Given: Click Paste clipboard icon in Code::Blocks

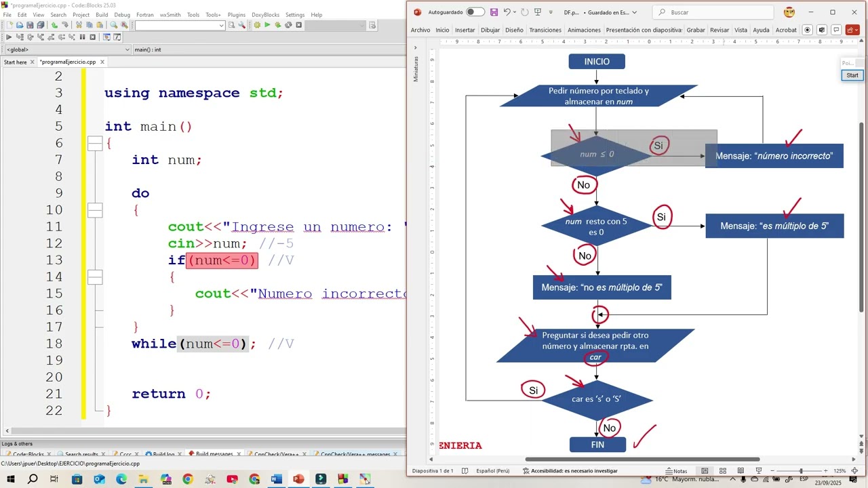Looking at the screenshot, I should (100, 25).
